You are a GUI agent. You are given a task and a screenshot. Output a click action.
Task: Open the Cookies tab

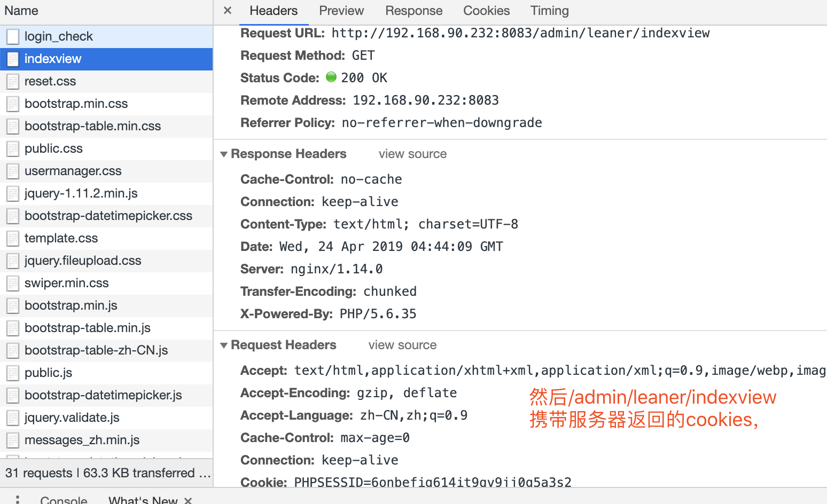click(486, 11)
